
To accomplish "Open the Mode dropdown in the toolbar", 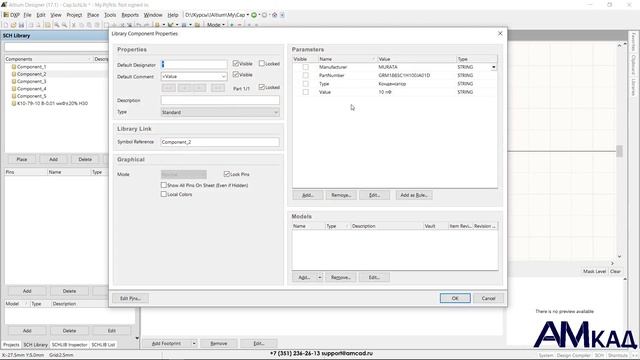I will 216,25.
